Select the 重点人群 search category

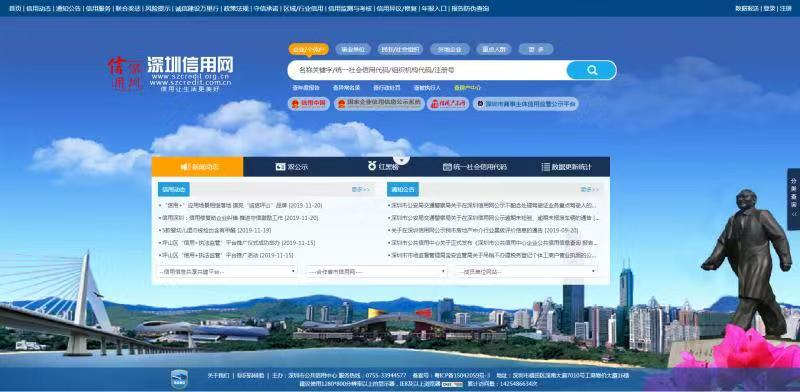tap(494, 50)
